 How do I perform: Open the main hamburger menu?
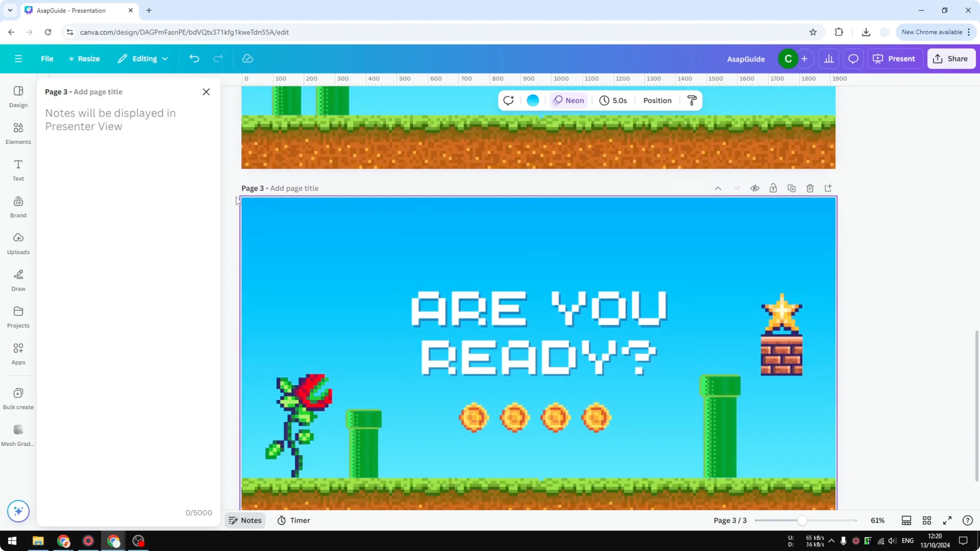[18, 59]
